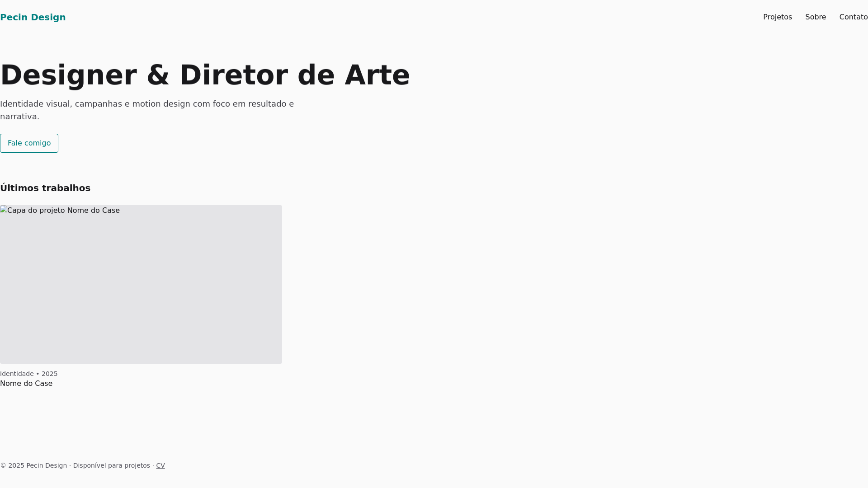Viewport: 868px width, 488px height.
Task: Select Contato in the top navigation
Action: (x=854, y=17)
